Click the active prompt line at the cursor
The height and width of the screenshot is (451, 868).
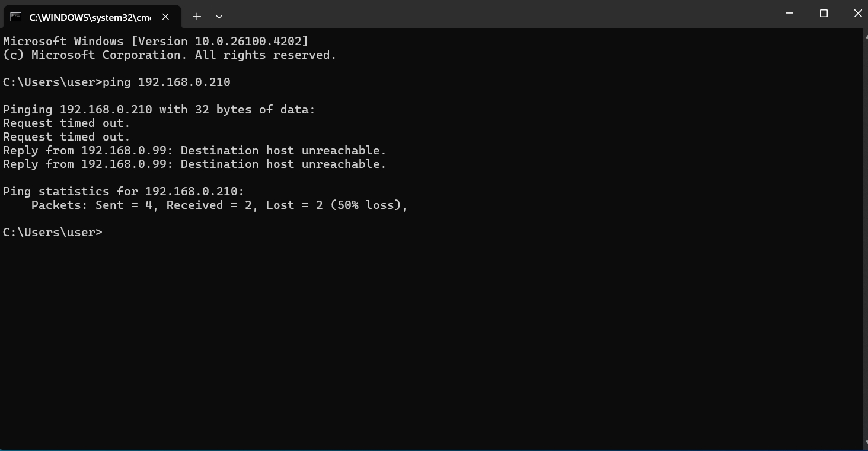tap(103, 233)
